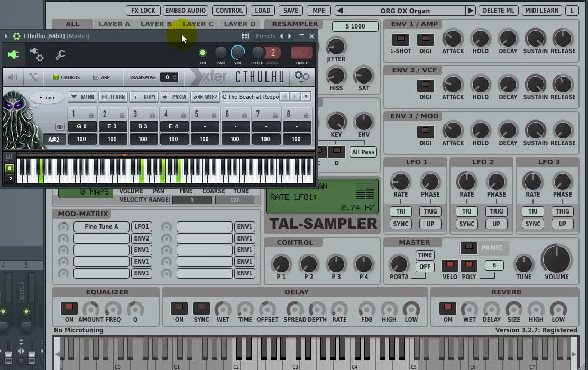Toggle the VELO switch in MASTER
The image size is (588, 370).
point(449,265)
